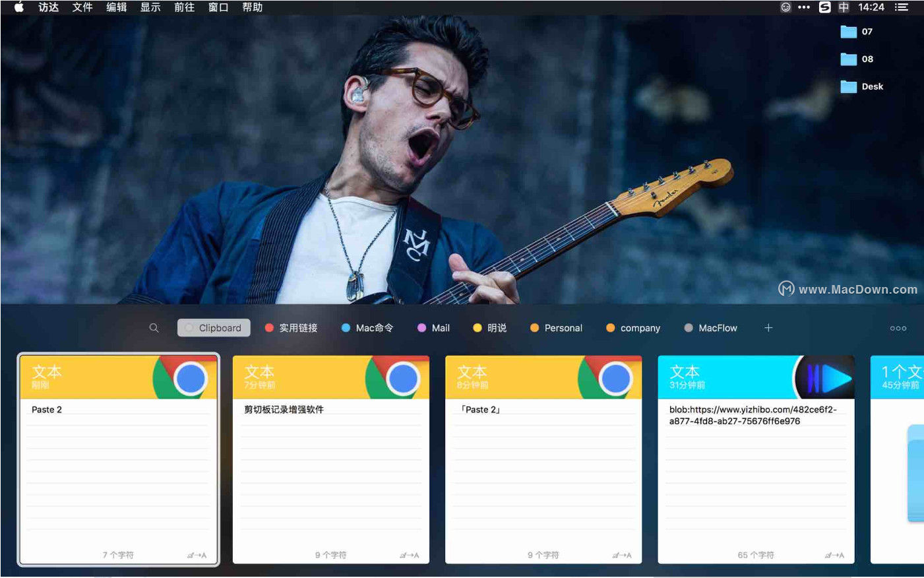Screen dimensions: 924x578
Task: Select the Clipboard pinboard tab
Action: 214,328
